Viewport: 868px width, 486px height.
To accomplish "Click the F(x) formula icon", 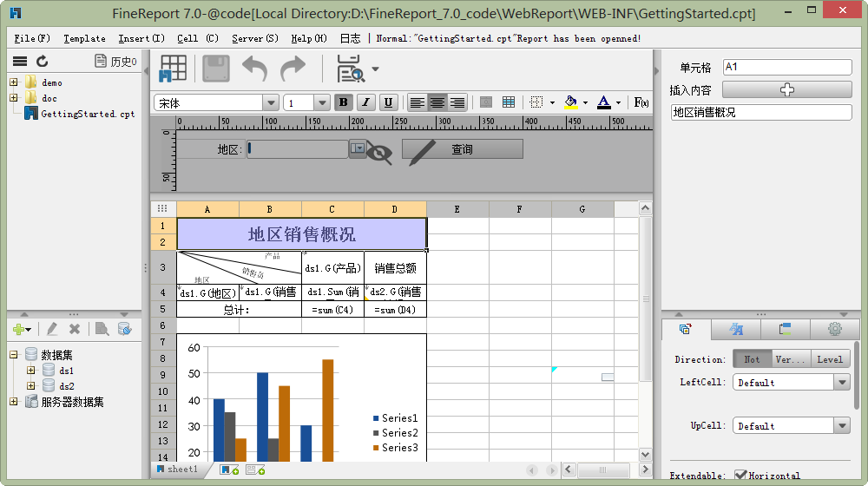I will point(641,102).
